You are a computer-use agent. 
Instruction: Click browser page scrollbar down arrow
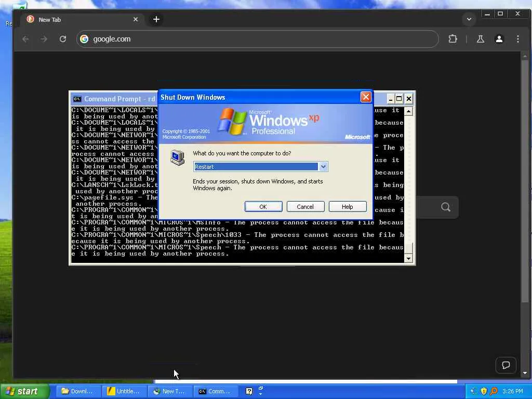pyautogui.click(x=525, y=373)
